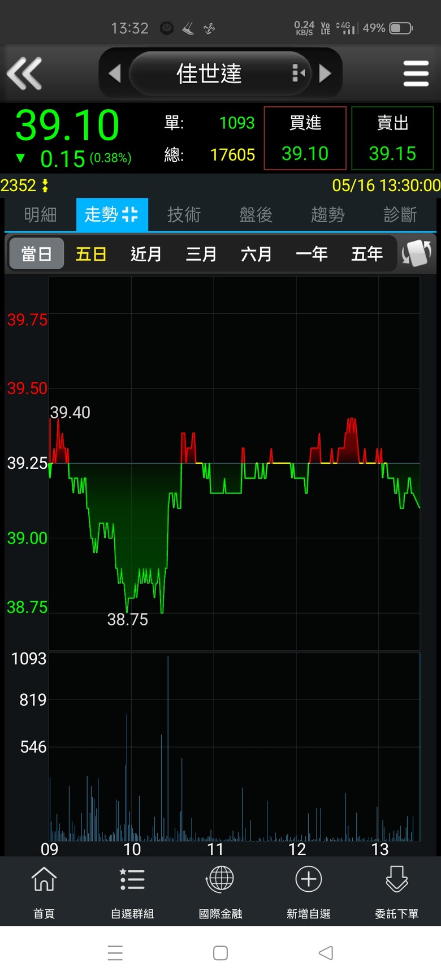This screenshot has width=441, height=980.
Task: Go to previous stock with left arrow
Action: click(x=115, y=74)
